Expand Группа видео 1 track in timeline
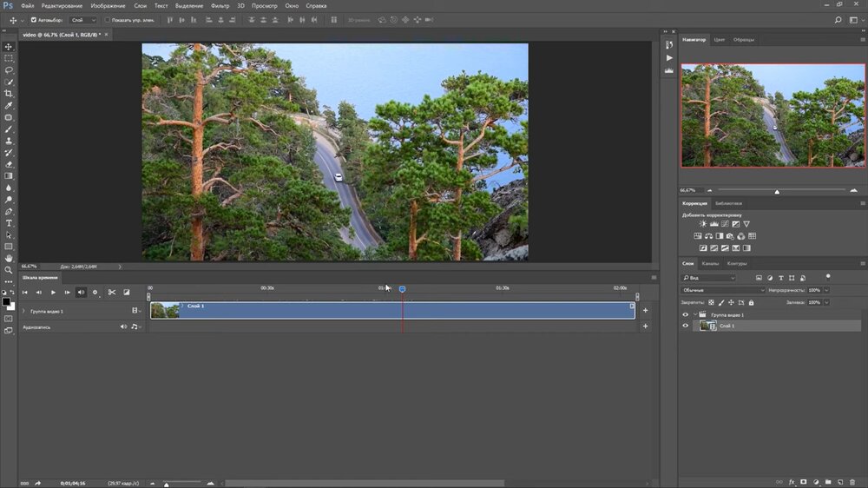 pos(23,311)
